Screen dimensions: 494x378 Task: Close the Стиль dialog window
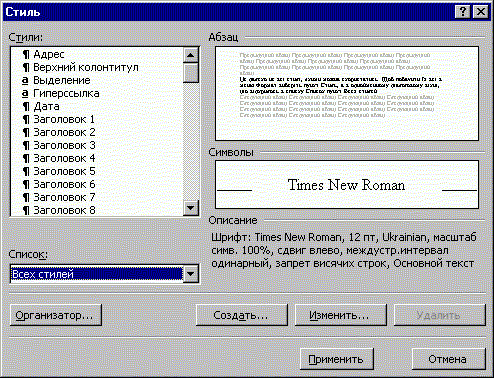pos(481,12)
